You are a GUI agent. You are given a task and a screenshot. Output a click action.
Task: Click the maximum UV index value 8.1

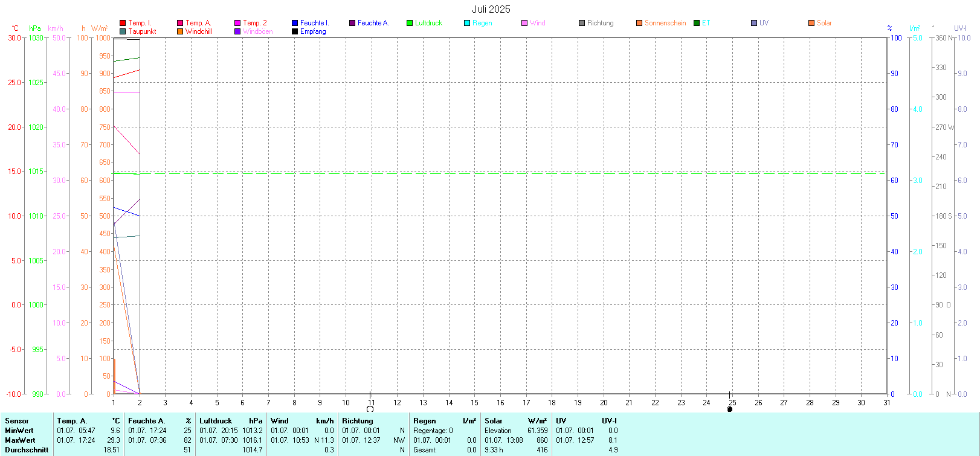click(613, 440)
